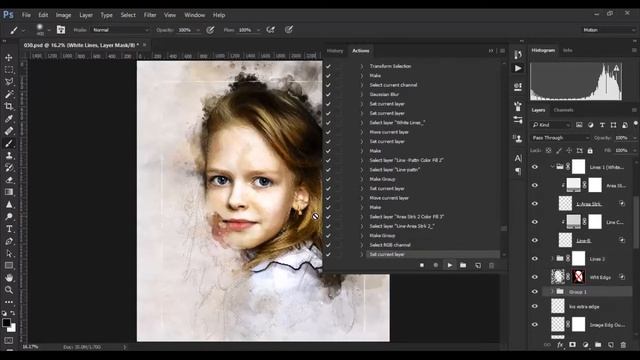Open the Pass Through blend mode dropdown
This screenshot has width=640, height=360.
pos(560,138)
